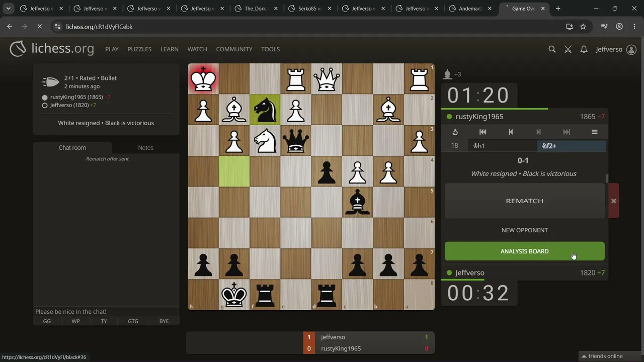
Task: Stop loading the page
Action: [40, 27]
